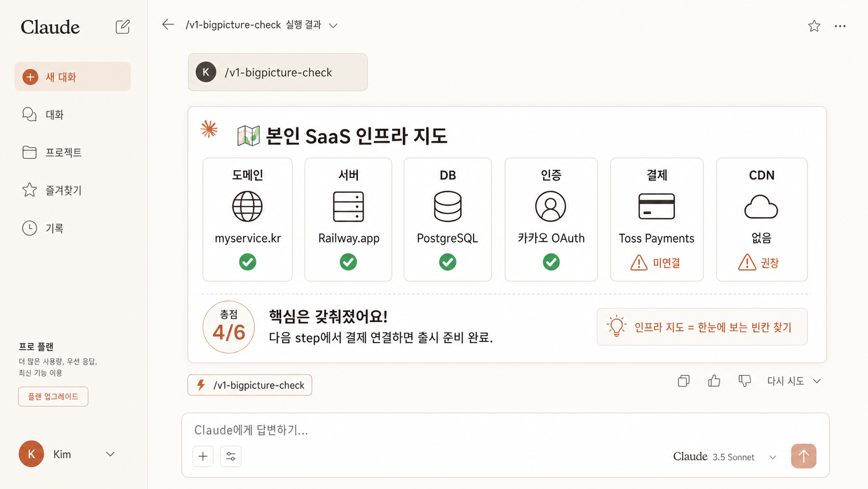Viewport: 868px width, 489px height.
Task: Open the 다시 시도 retry dropdown
Action: click(794, 381)
